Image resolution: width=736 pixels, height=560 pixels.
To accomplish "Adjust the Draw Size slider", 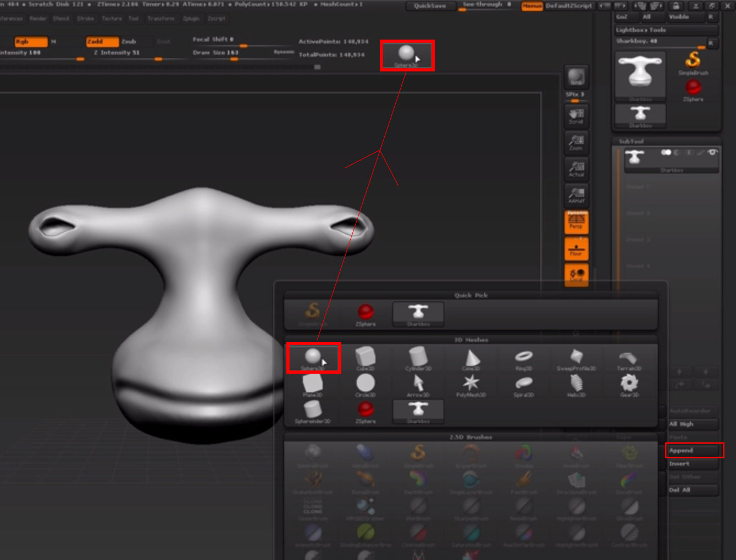I will [x=234, y=58].
